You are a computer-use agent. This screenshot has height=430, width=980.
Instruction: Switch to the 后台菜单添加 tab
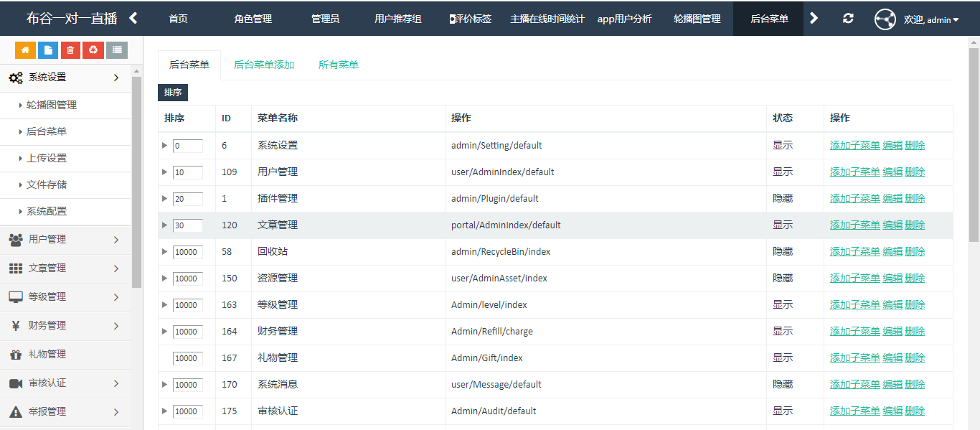264,65
